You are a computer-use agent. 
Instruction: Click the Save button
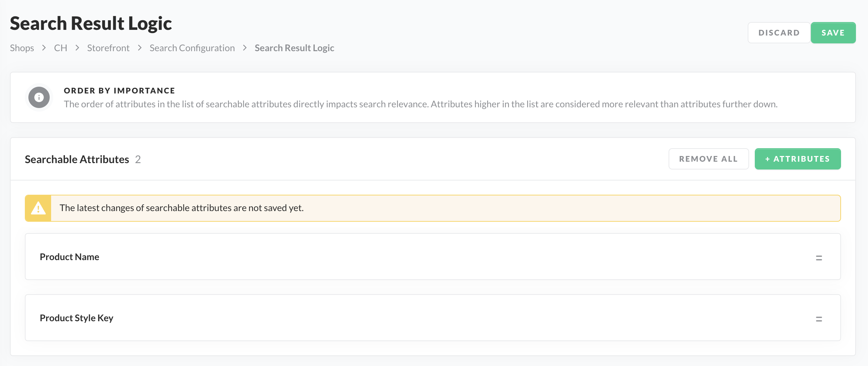coord(833,33)
